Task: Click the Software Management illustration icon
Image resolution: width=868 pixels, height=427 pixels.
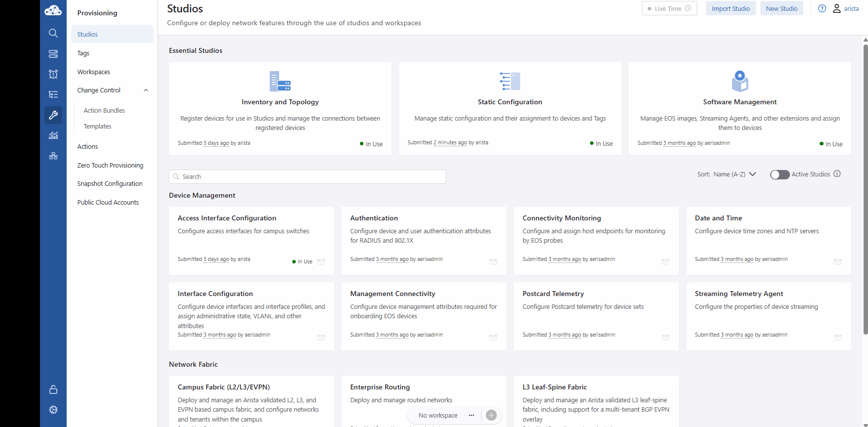Action: [740, 82]
